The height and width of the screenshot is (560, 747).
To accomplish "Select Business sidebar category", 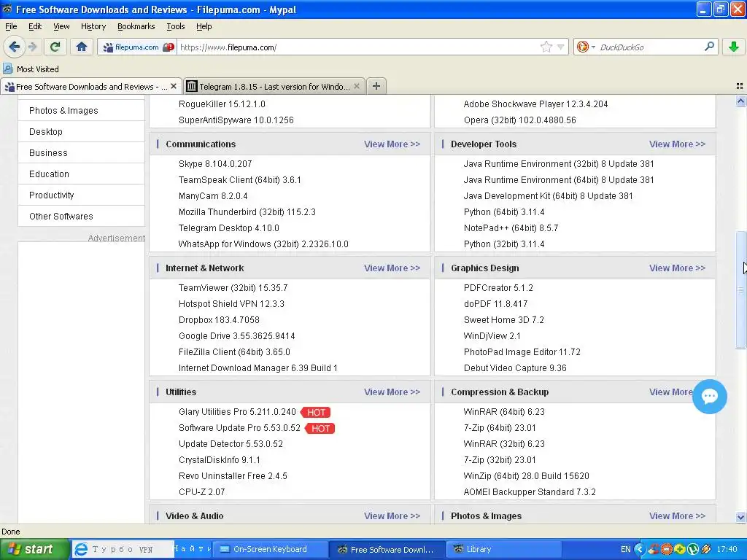I will 82,153.
